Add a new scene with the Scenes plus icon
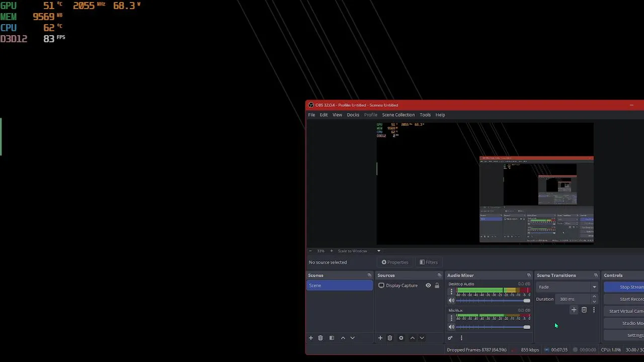Image resolution: width=644 pixels, height=362 pixels. 311,338
